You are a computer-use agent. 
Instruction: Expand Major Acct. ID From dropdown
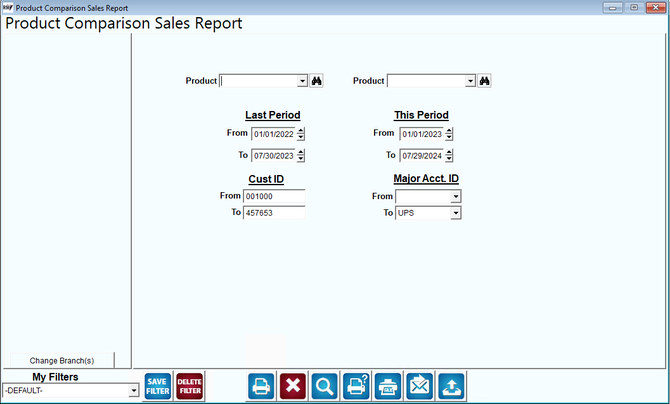pos(456,197)
